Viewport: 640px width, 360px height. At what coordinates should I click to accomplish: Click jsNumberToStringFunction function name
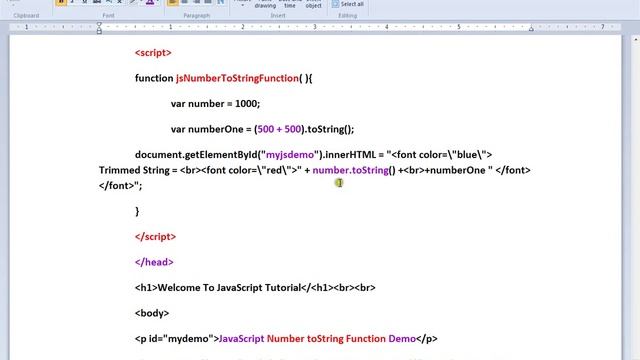(x=237, y=78)
